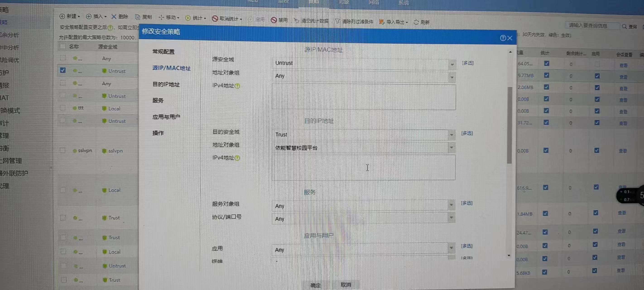This screenshot has height=290, width=644.
Task: Click the 导入导出 icon in toolbar
Action: click(x=382, y=22)
